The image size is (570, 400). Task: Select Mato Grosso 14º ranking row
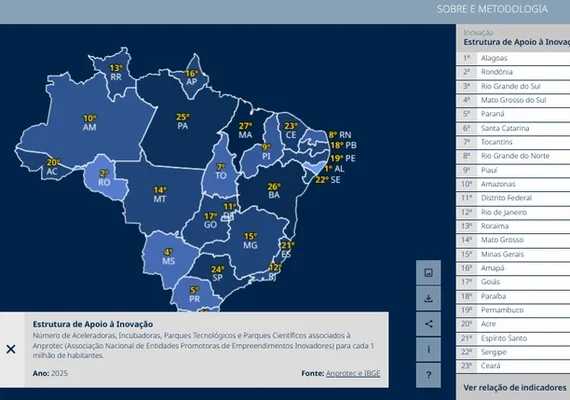(x=513, y=240)
